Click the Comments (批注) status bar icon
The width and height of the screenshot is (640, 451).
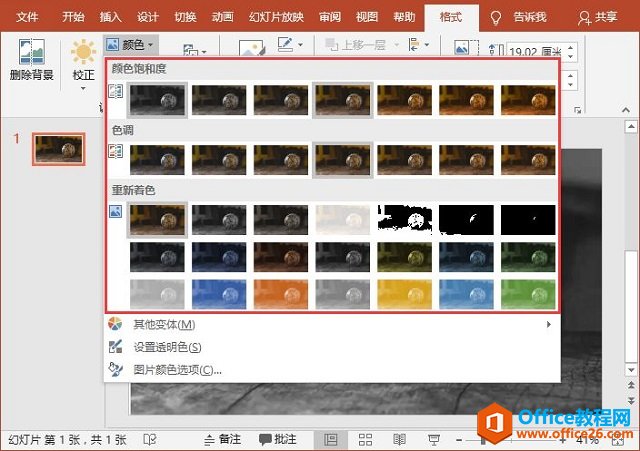tap(278, 439)
